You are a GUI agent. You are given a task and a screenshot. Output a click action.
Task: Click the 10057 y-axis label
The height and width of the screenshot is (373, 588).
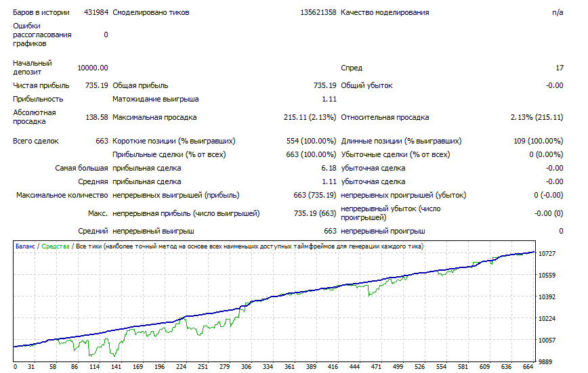pyautogui.click(x=547, y=340)
